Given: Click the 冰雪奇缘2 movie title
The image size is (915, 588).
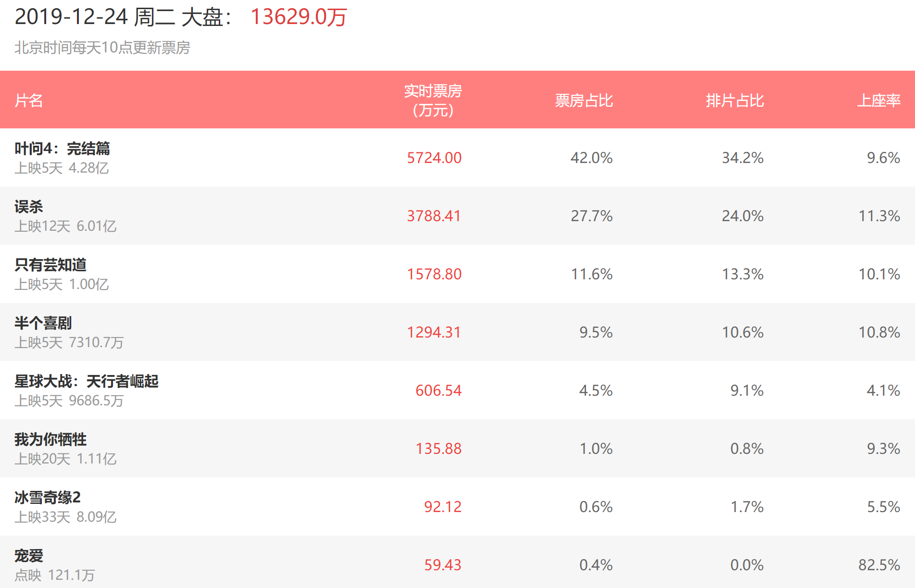Looking at the screenshot, I should tap(48, 497).
